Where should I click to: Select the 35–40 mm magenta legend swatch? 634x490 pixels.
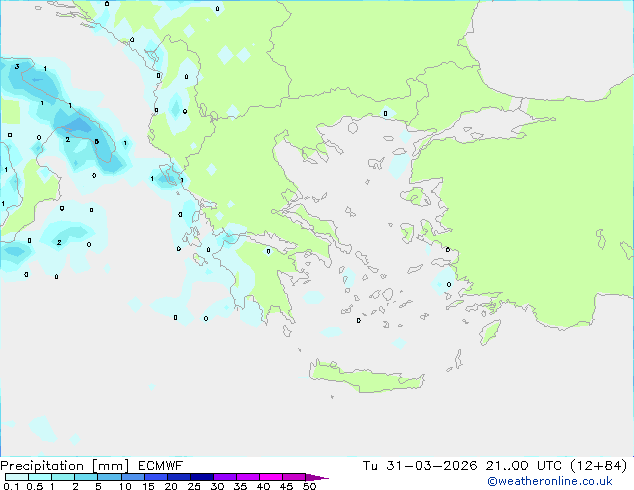coord(248,477)
